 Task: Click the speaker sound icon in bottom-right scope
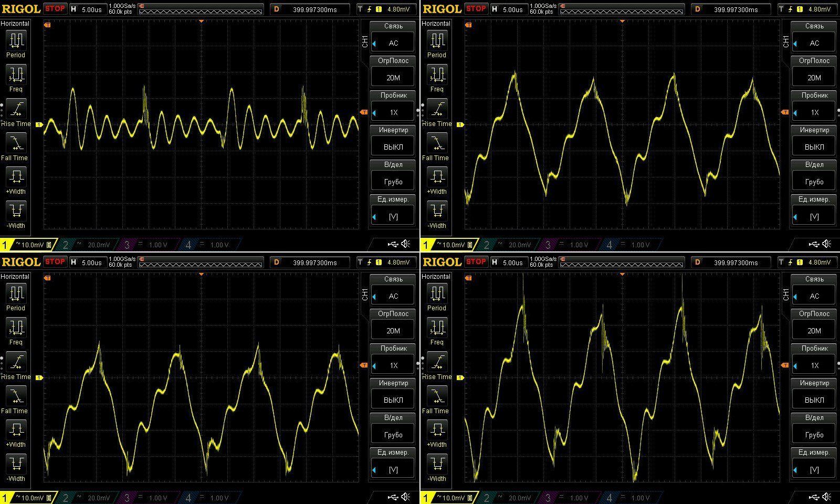tap(827, 497)
